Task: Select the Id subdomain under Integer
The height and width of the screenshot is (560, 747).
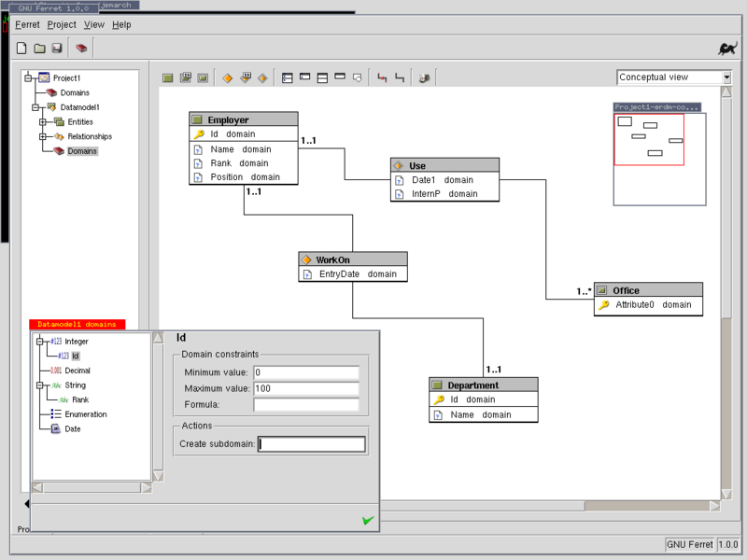Action: click(76, 357)
